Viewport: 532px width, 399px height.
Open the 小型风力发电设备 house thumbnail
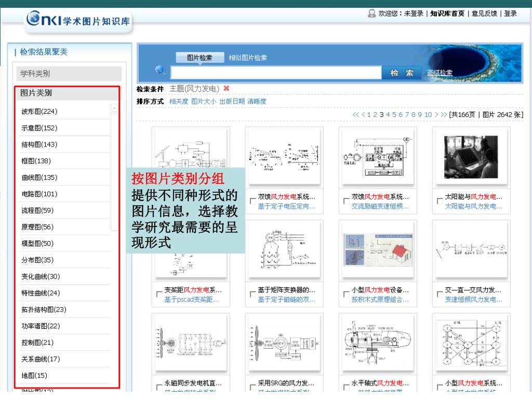tap(378, 250)
